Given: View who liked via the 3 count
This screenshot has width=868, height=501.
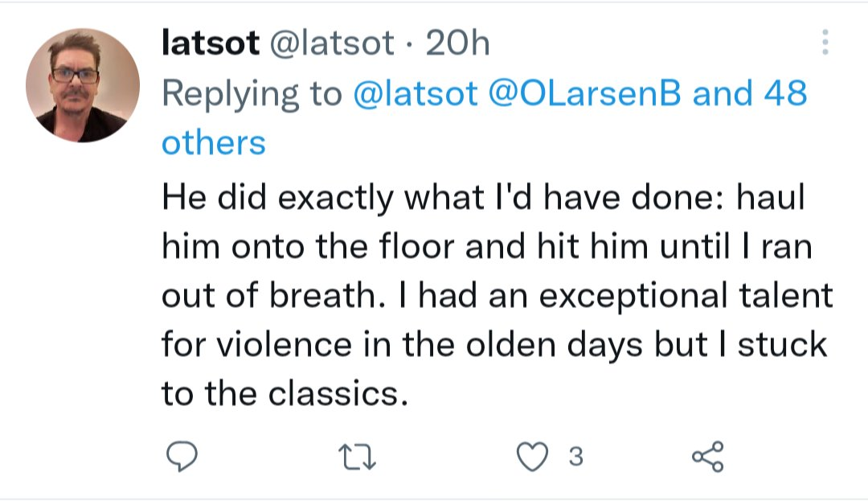Looking at the screenshot, I should coord(575,457).
